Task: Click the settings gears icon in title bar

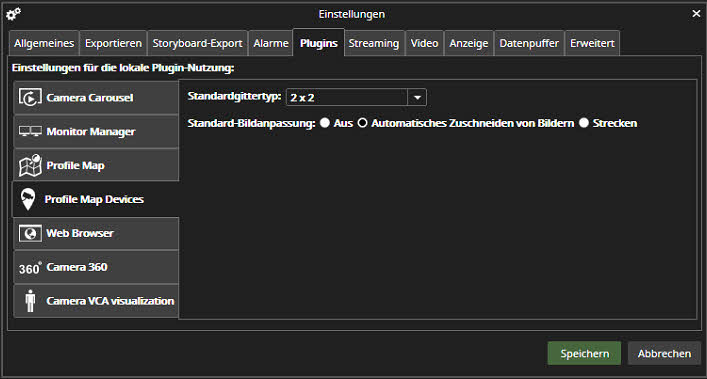Action: [14, 14]
